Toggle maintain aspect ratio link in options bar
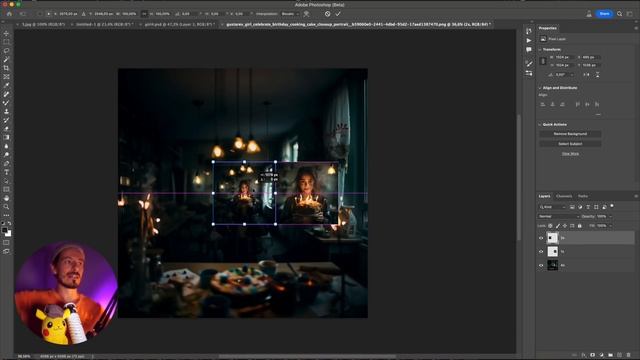The height and width of the screenshot is (360, 640). pos(144,14)
